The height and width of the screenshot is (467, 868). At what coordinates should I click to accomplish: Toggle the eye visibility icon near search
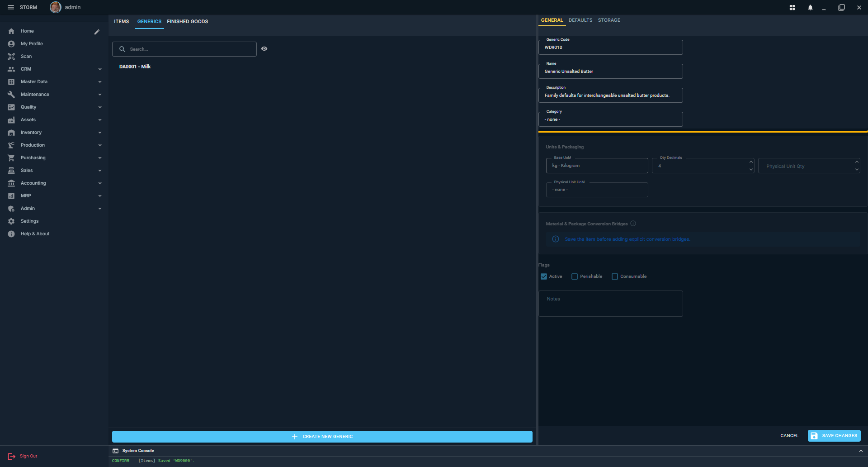[264, 49]
